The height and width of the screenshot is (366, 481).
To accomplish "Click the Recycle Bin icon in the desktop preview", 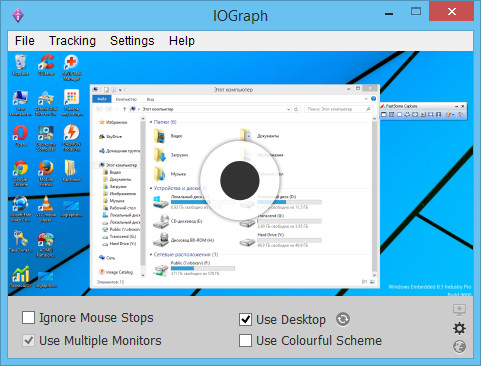I will [x=20, y=62].
